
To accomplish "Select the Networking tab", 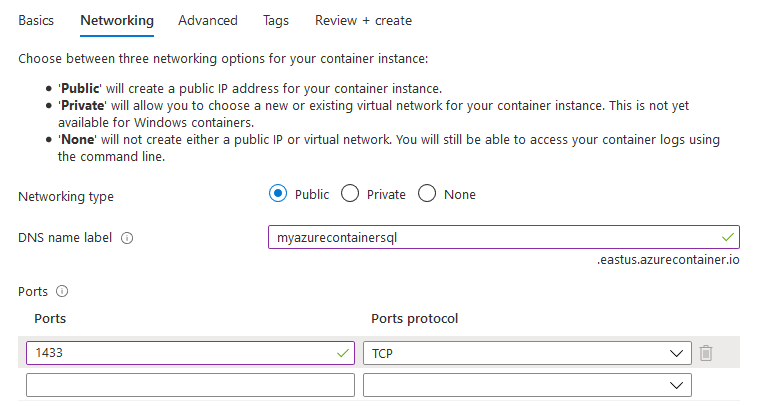I will click(x=117, y=20).
